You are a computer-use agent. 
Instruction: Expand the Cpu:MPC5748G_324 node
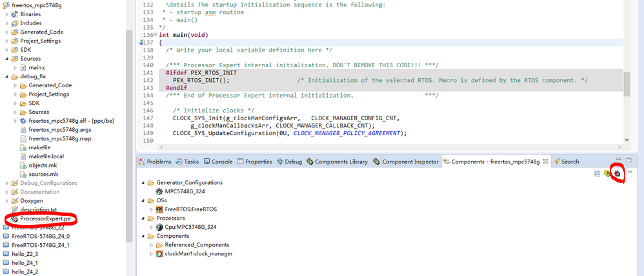pyautogui.click(x=152, y=227)
